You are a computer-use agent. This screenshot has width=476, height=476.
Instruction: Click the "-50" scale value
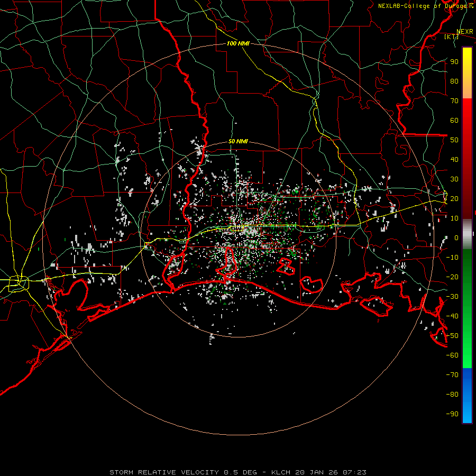pyautogui.click(x=452, y=336)
